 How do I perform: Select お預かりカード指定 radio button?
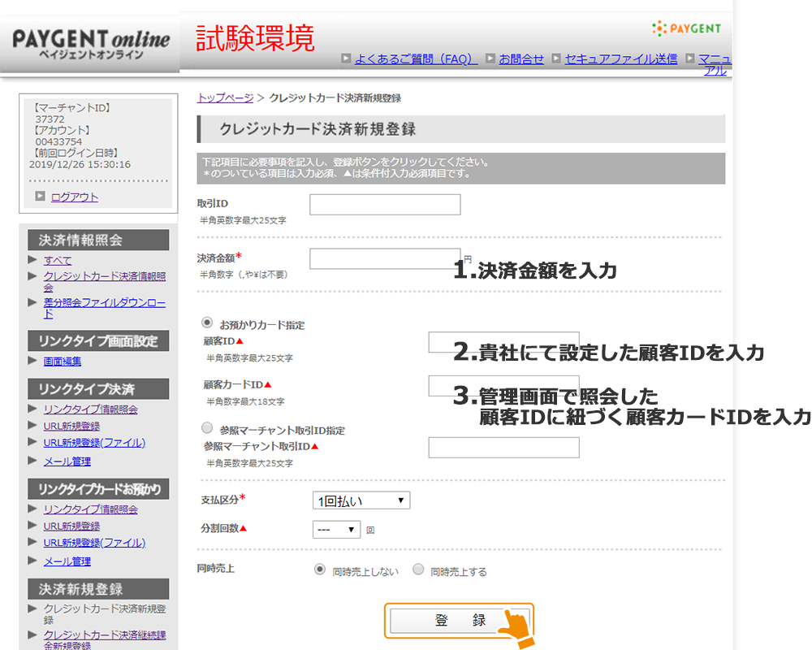click(x=206, y=323)
